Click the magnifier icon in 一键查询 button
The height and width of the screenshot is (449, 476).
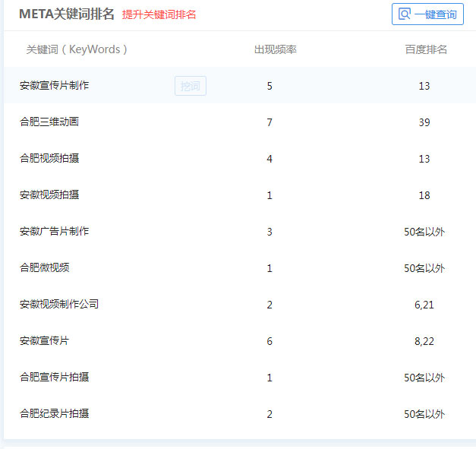pos(405,14)
